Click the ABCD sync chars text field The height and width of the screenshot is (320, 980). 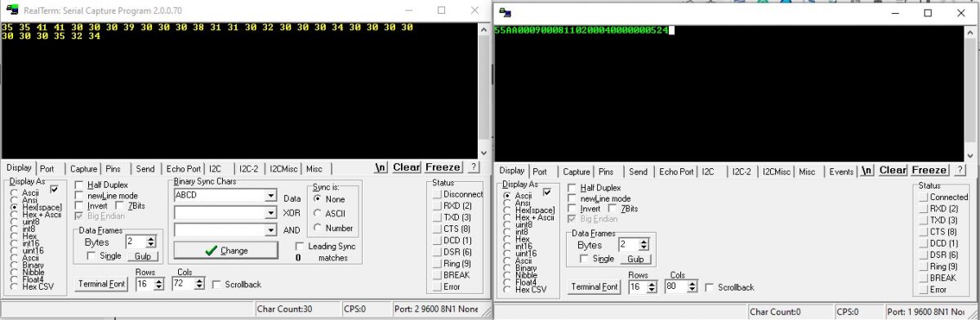tap(219, 195)
